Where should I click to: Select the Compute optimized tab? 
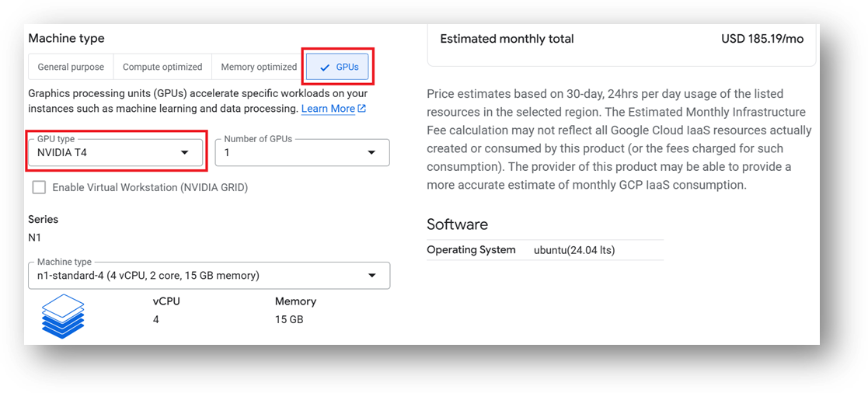[162, 67]
